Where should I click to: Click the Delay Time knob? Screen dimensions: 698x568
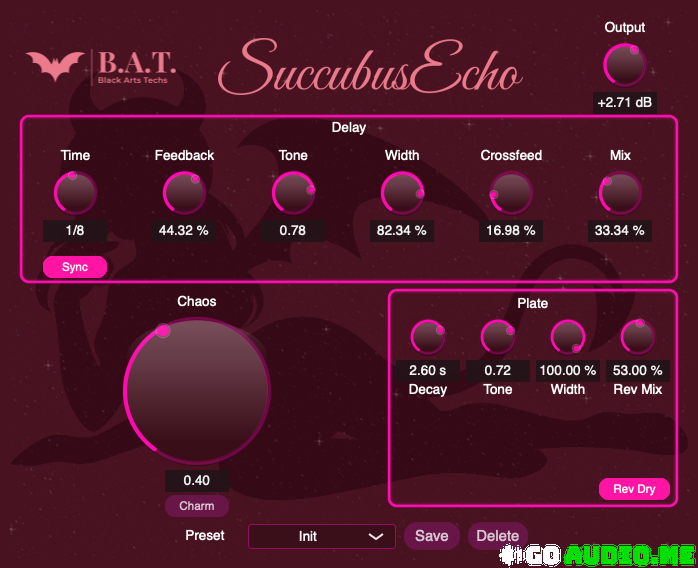pos(75,192)
